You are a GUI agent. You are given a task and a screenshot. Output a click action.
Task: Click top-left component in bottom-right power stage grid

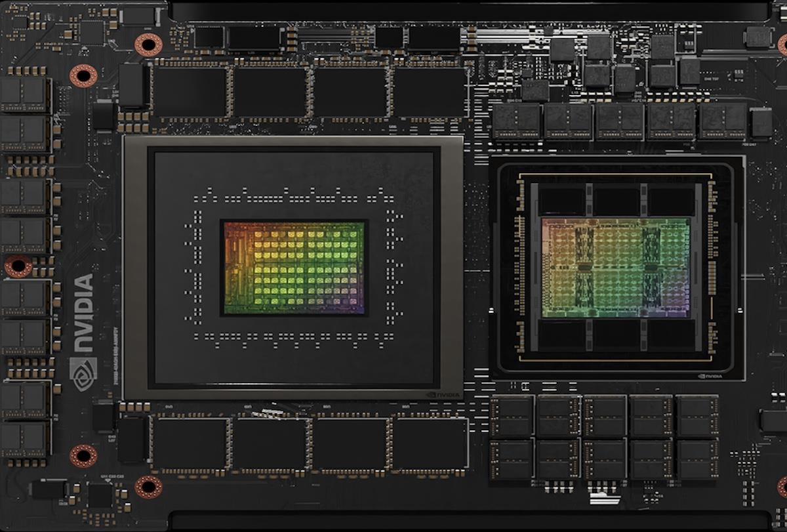512,416
